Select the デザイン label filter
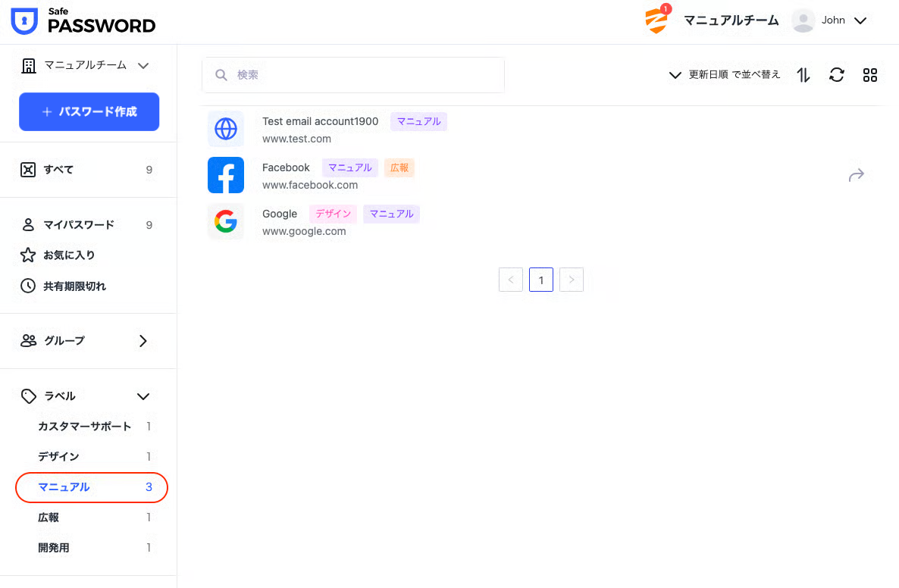This screenshot has width=899, height=588. (59, 457)
